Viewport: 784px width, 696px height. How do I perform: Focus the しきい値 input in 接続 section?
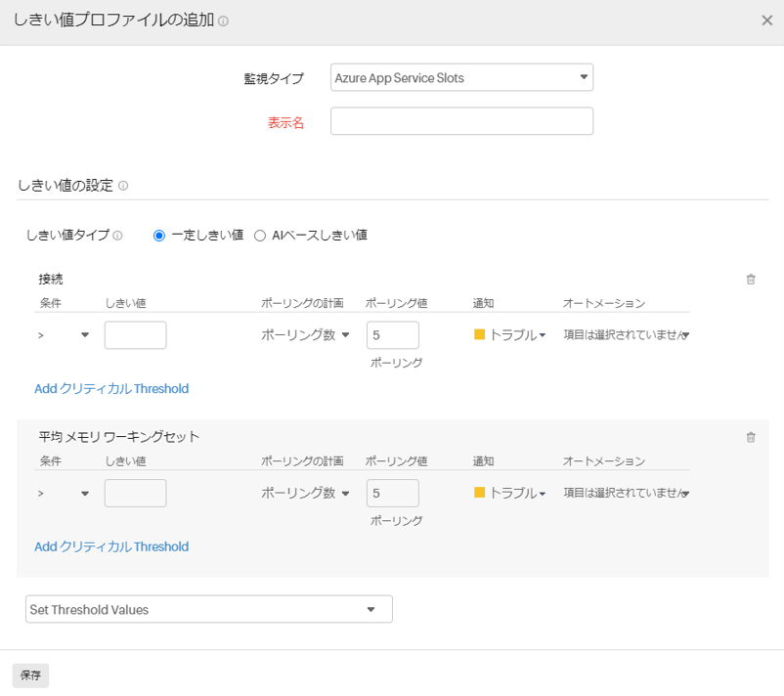(x=135, y=334)
